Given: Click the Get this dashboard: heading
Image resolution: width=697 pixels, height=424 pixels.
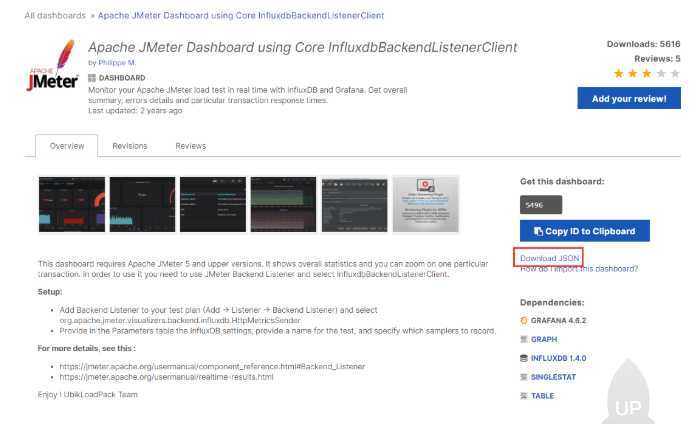Looking at the screenshot, I should pyautogui.click(x=562, y=181).
